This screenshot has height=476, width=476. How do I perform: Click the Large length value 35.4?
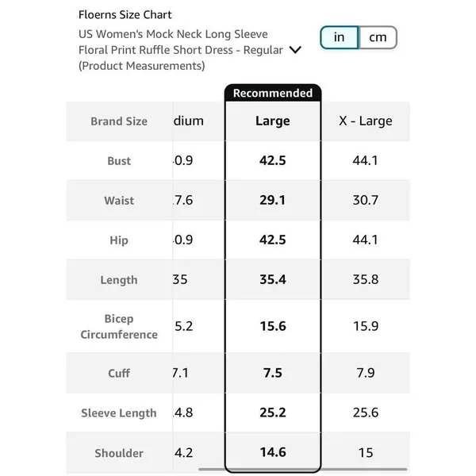(x=273, y=279)
